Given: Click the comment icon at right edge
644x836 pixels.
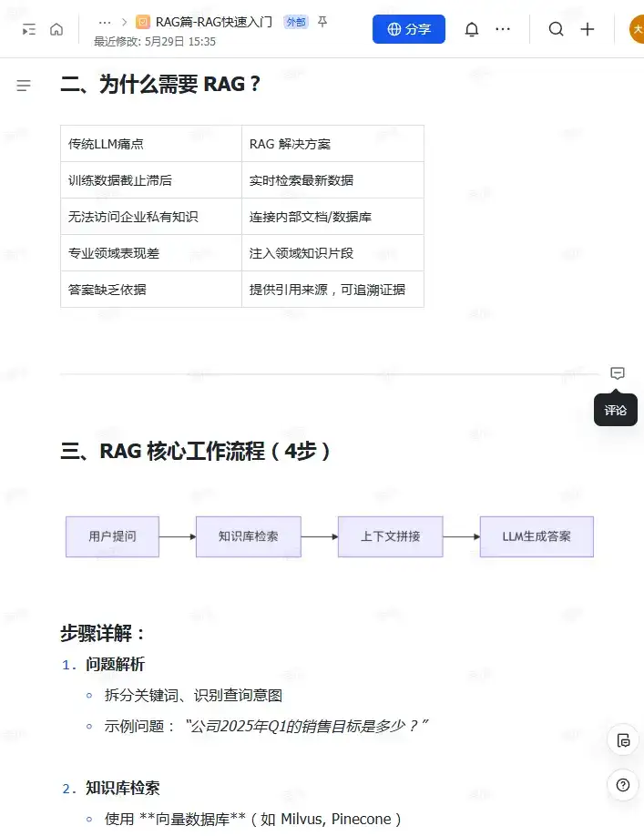Looking at the screenshot, I should coord(618,373).
